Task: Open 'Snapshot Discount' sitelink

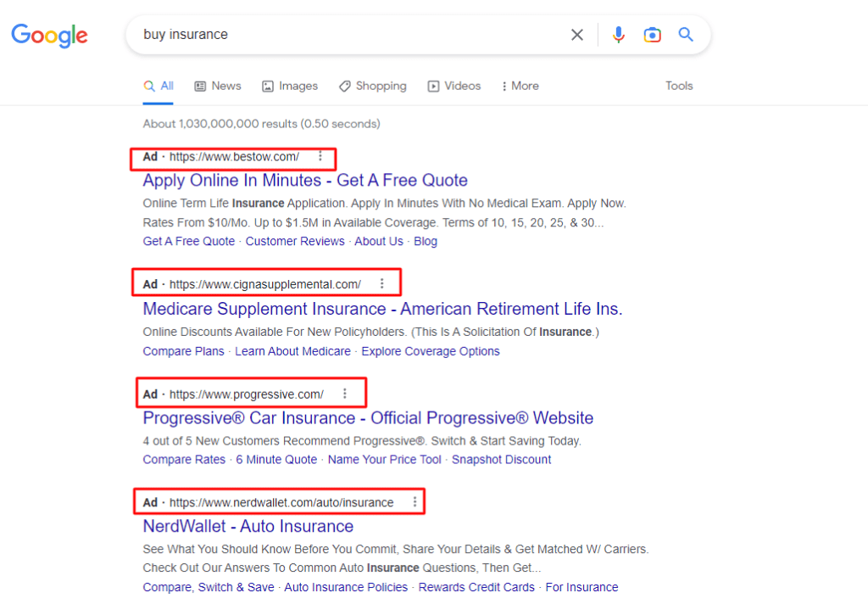Action: [x=502, y=460]
